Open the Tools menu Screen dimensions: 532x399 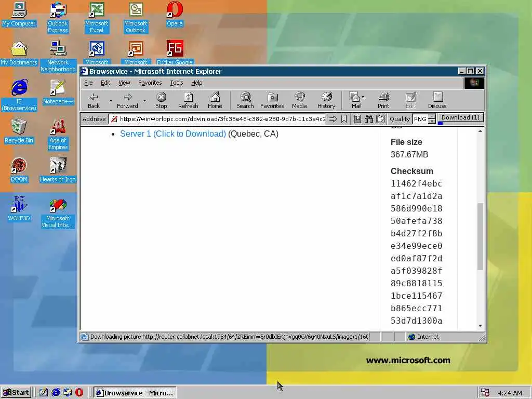click(x=177, y=83)
